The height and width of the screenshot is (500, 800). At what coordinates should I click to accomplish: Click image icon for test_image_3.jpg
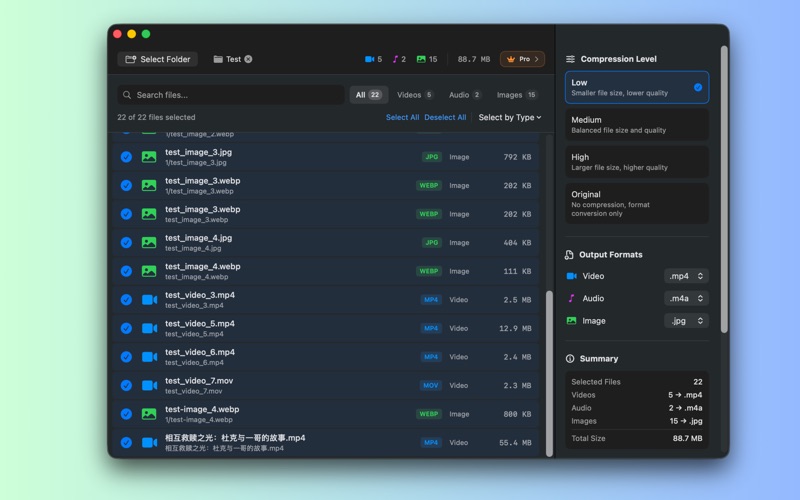click(x=149, y=157)
